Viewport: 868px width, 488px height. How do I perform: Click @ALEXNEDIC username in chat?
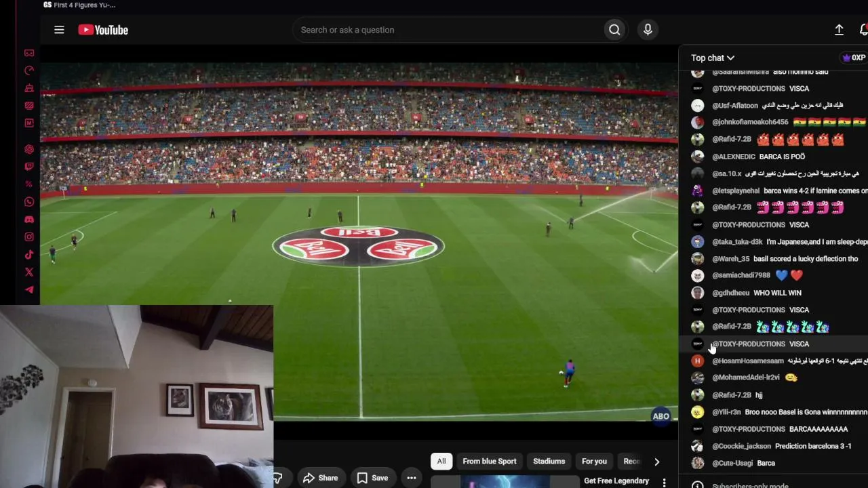pos(734,157)
